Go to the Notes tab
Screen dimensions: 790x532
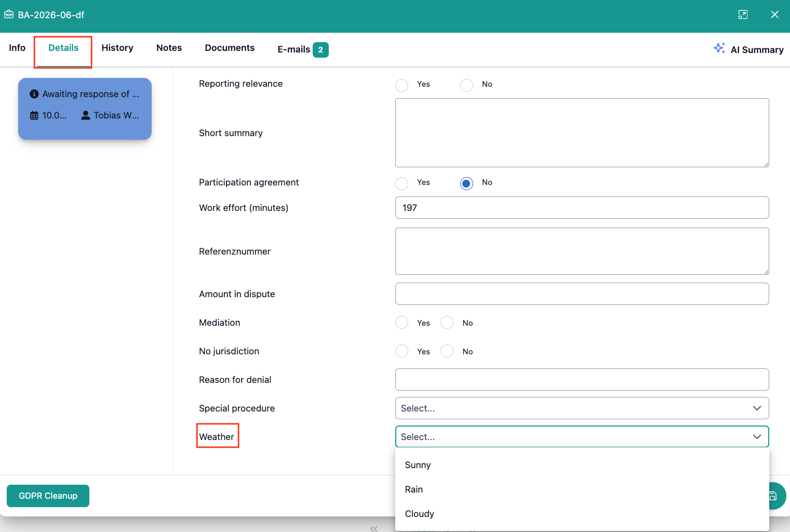click(169, 48)
